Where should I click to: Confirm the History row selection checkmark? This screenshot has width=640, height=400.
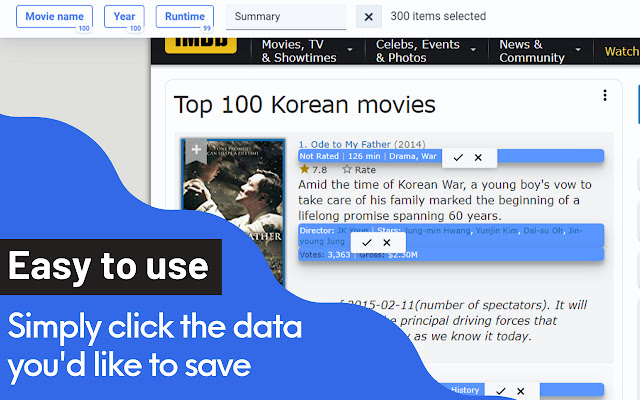(x=501, y=391)
